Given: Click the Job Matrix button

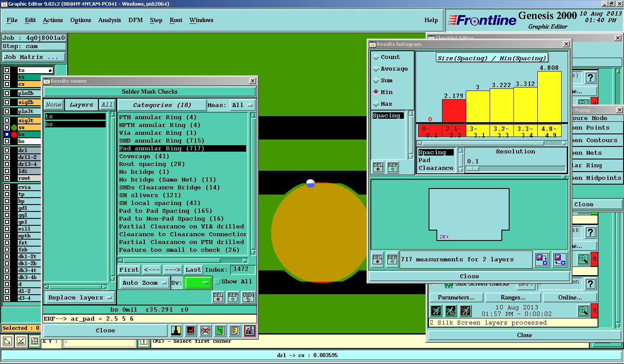Looking at the screenshot, I should tap(34, 57).
